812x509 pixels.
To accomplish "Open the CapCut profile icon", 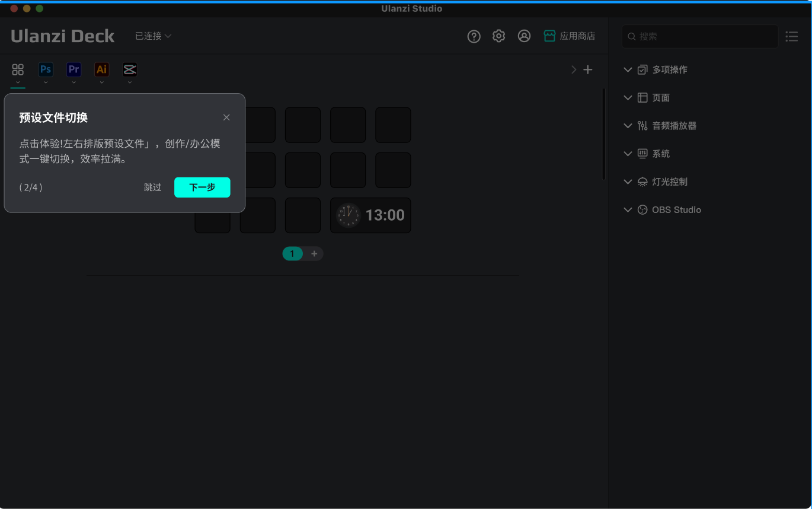I will click(130, 69).
